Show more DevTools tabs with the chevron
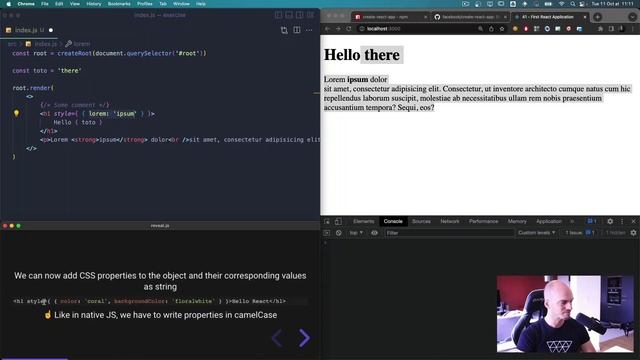The width and height of the screenshot is (640, 360). pos(572,221)
